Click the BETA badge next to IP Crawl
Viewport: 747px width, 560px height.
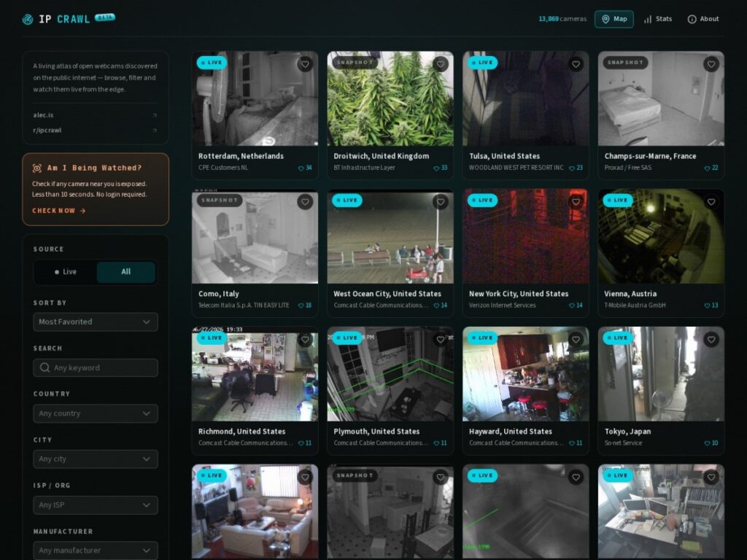(x=105, y=17)
